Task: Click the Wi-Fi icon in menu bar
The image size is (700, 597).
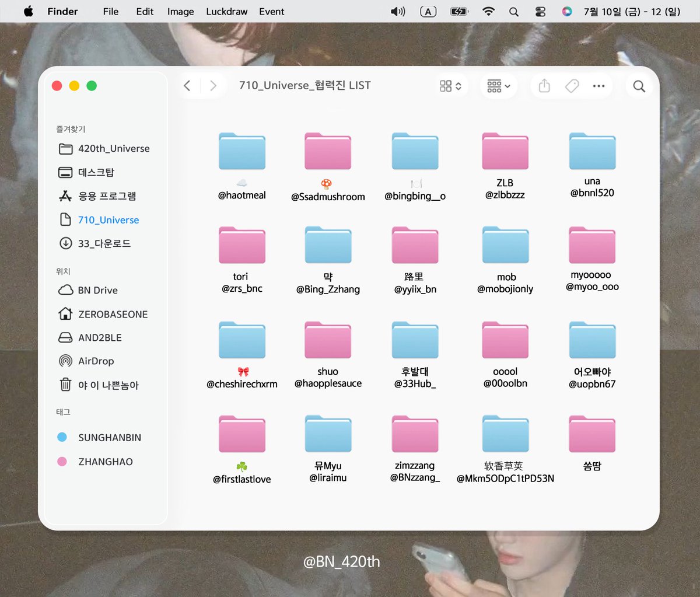Action: point(489,11)
